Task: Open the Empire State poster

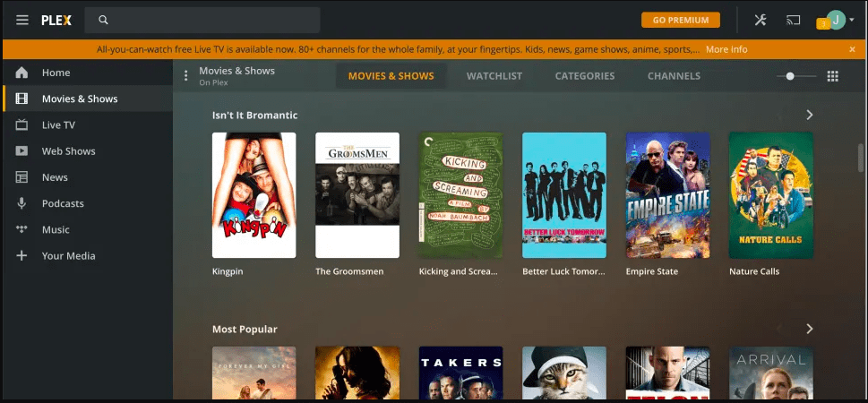Action: pyautogui.click(x=667, y=195)
